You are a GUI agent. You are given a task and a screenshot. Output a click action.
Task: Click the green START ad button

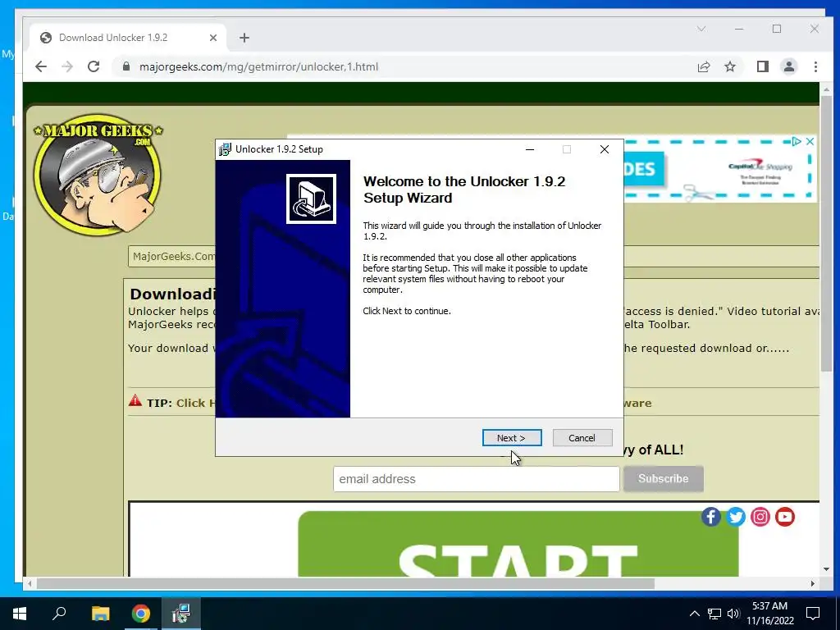point(518,544)
